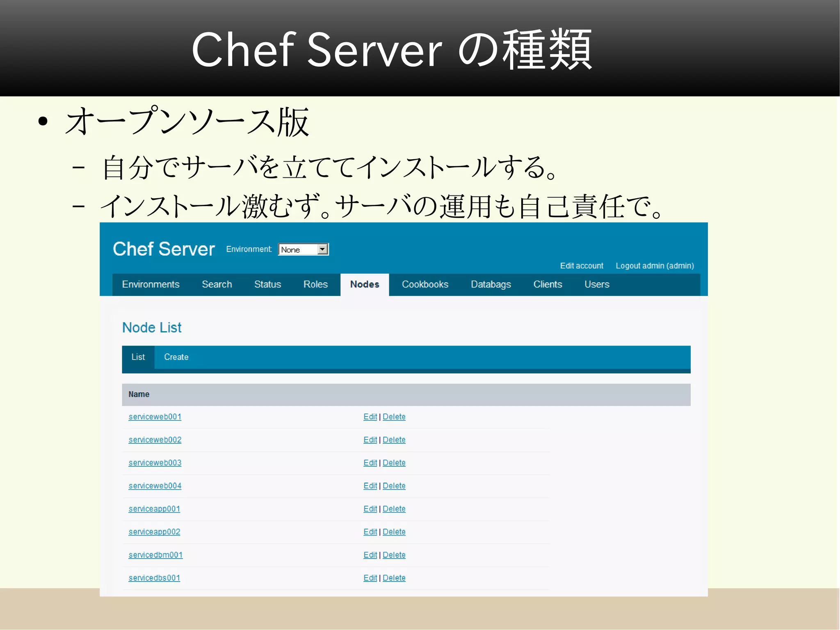Click Logout admin (admin) link
The width and height of the screenshot is (840, 630).
coord(655,266)
